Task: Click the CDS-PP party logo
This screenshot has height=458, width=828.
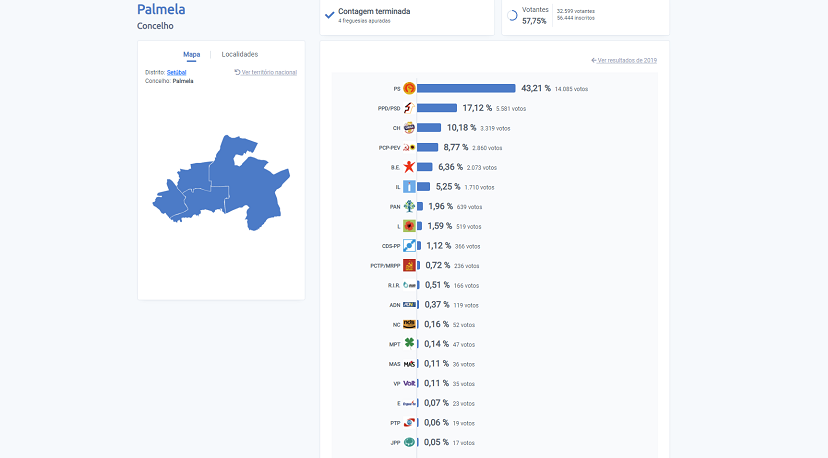Action: (408, 245)
